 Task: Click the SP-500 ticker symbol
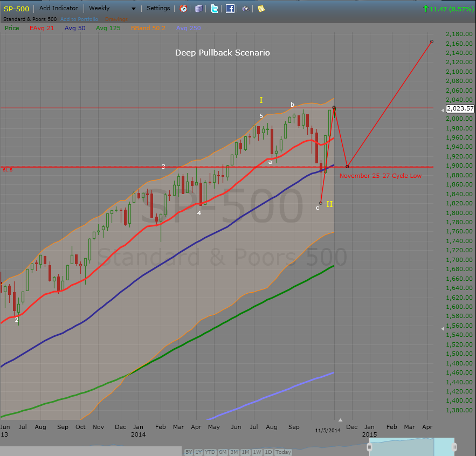16,9
